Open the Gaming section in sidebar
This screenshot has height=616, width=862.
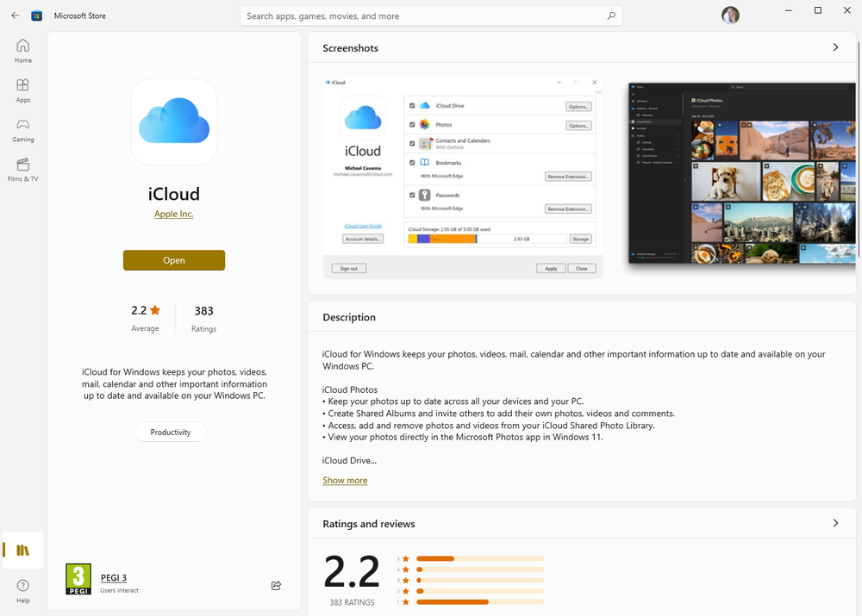23,130
